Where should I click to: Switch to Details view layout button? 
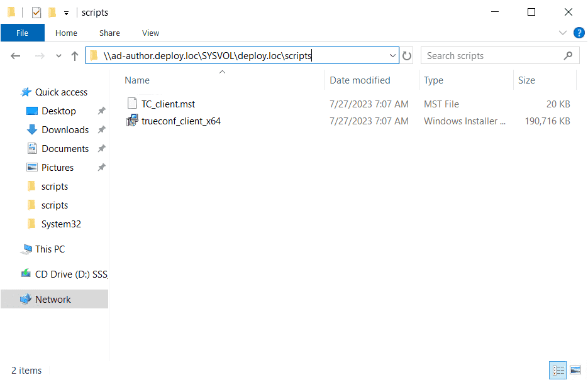(558, 371)
